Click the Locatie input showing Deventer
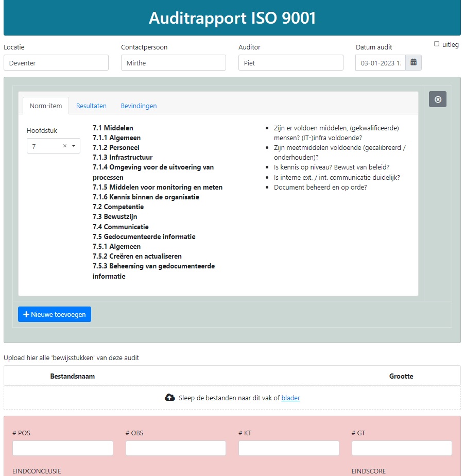 [x=56, y=62]
